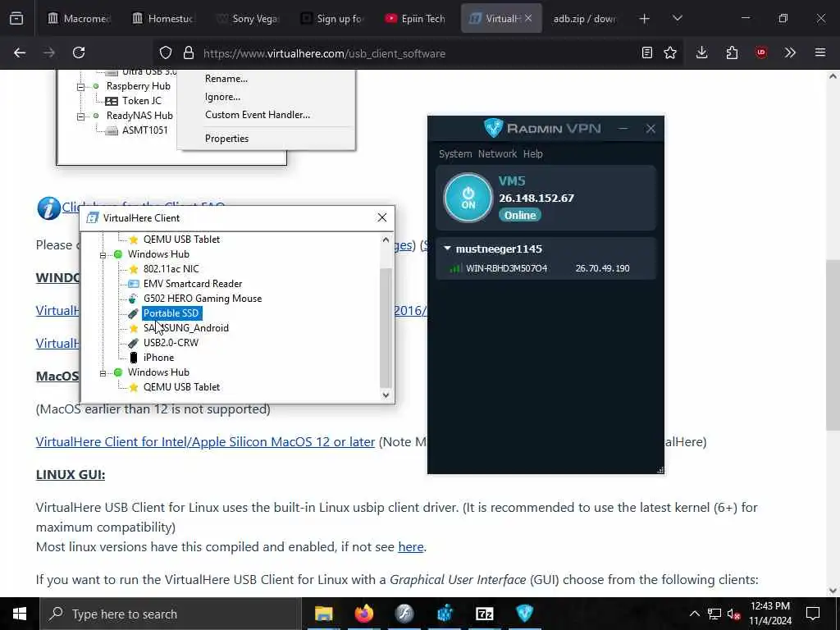Reload the current page
Screen dimensions: 840x630
pyautogui.click(x=79, y=53)
